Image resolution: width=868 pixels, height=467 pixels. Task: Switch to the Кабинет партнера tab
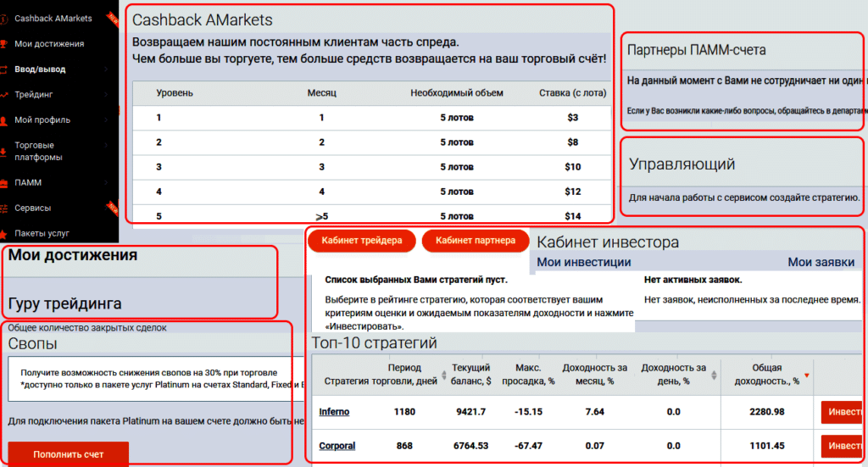tap(475, 241)
